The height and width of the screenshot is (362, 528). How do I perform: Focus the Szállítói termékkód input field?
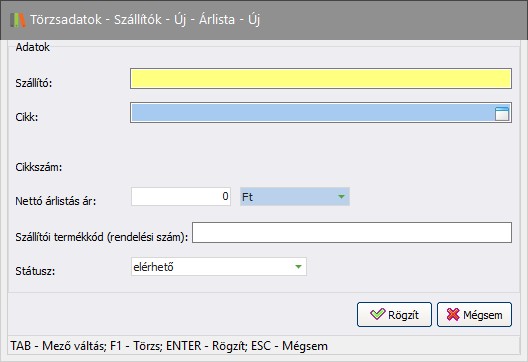click(352, 232)
